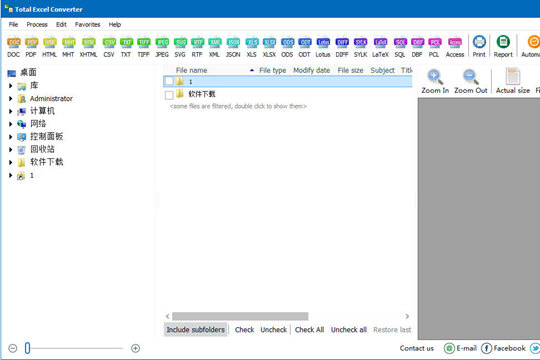Convert spreadsheet to CSV
Viewport: 540px width, 360px height.
click(x=109, y=47)
